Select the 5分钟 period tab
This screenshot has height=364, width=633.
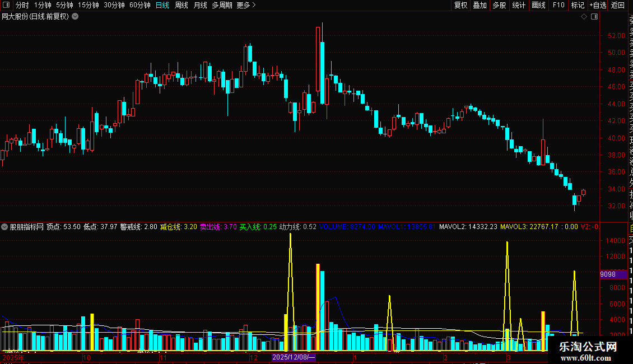point(64,5)
